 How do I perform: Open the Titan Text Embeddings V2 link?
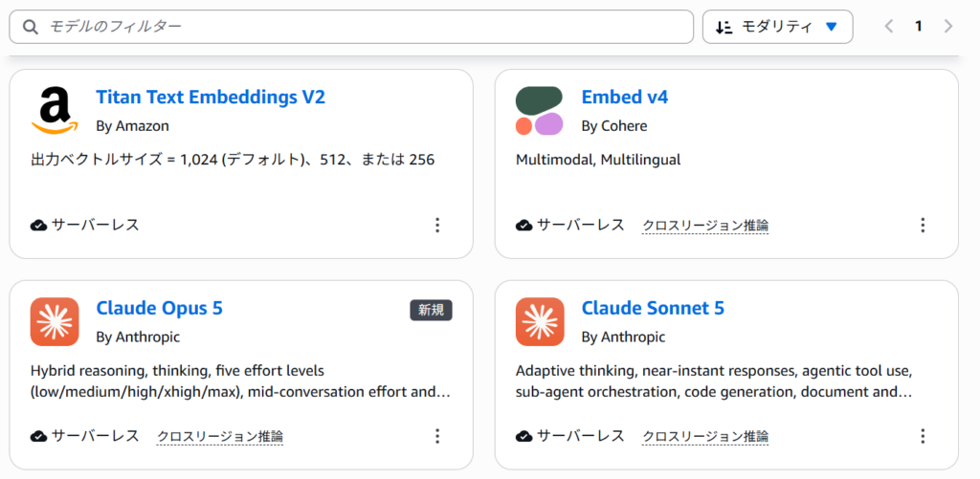211,97
